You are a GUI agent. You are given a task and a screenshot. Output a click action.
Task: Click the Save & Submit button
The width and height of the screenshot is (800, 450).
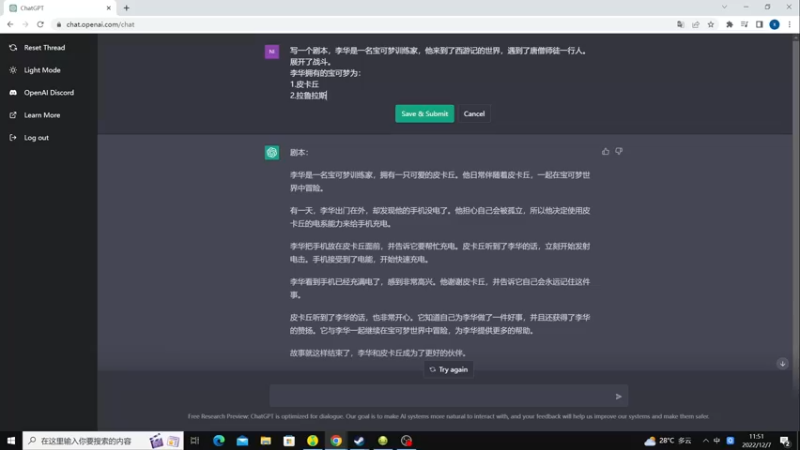(x=424, y=114)
